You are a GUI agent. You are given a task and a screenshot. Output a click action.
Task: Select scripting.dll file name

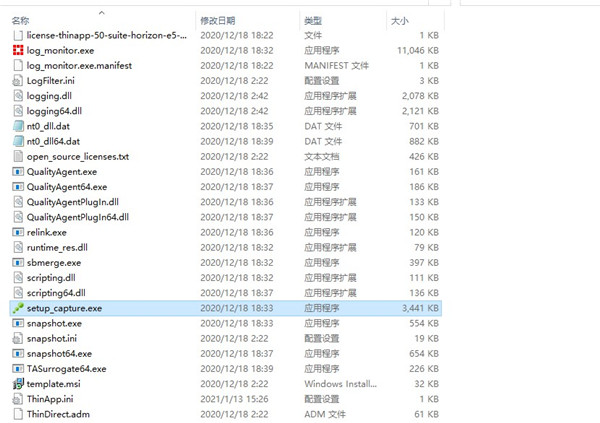pos(51,278)
